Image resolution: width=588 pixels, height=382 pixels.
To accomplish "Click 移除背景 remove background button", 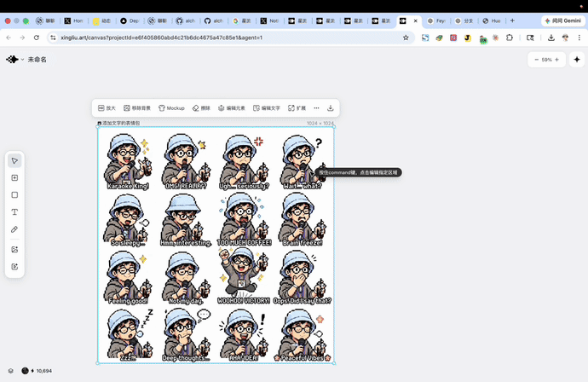I will click(137, 108).
